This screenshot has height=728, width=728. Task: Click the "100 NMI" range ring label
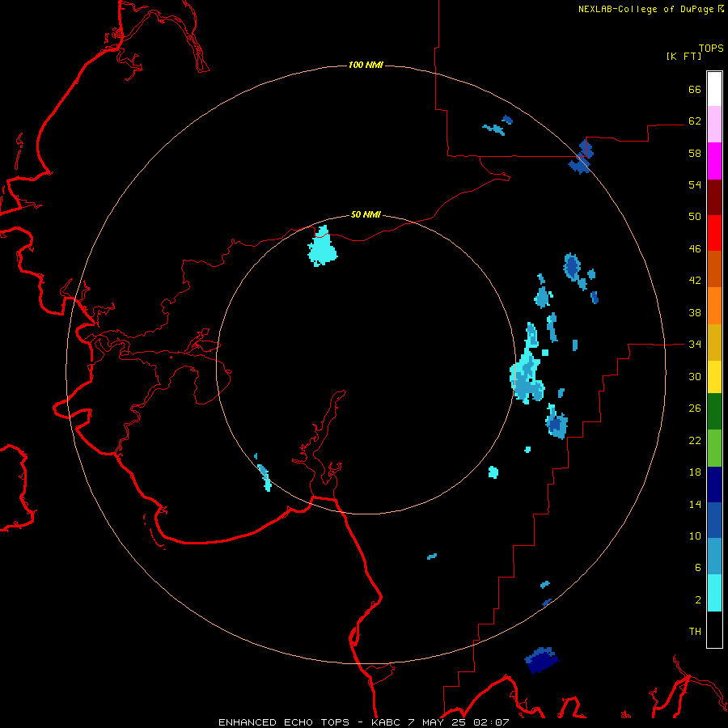coord(366,65)
